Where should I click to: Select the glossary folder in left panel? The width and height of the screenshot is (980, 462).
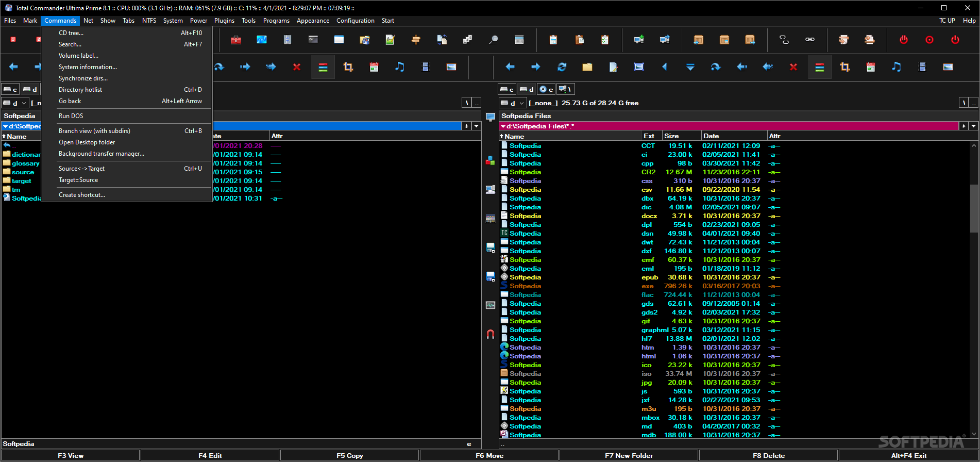(x=25, y=163)
